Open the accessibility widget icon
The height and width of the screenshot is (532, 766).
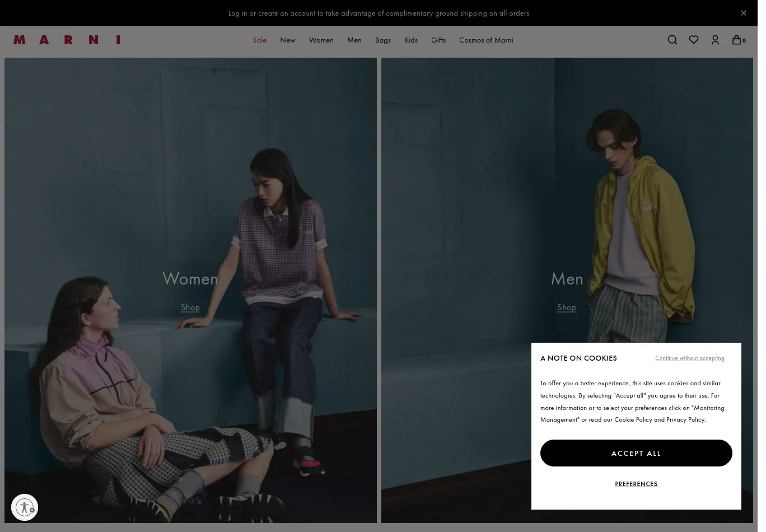[25, 507]
